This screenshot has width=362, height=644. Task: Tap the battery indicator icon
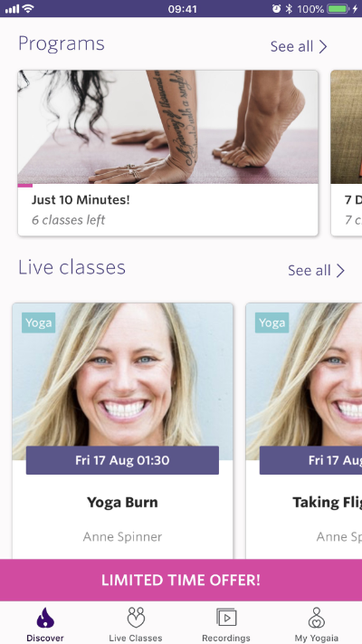coord(338,9)
